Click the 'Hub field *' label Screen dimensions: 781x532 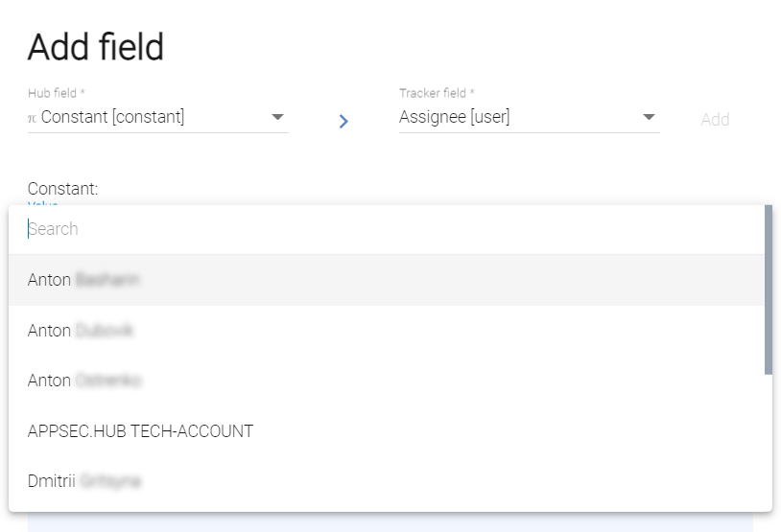coord(57,93)
